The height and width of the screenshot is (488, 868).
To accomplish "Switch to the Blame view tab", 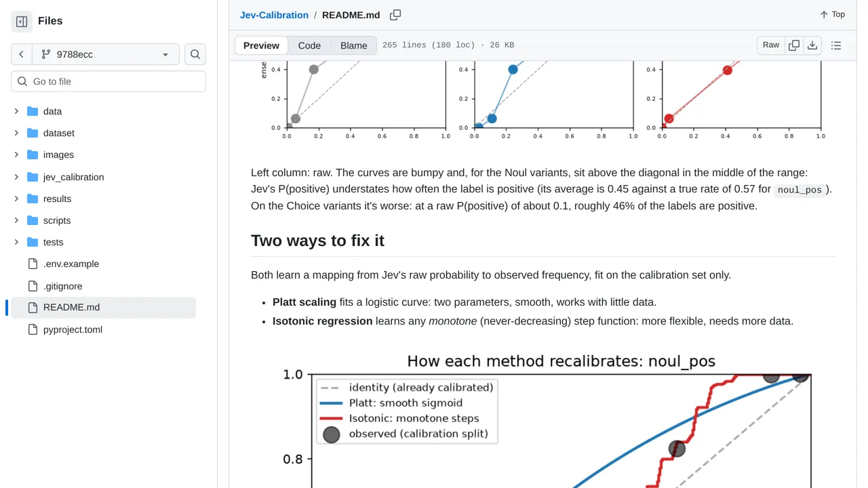I will (x=354, y=45).
